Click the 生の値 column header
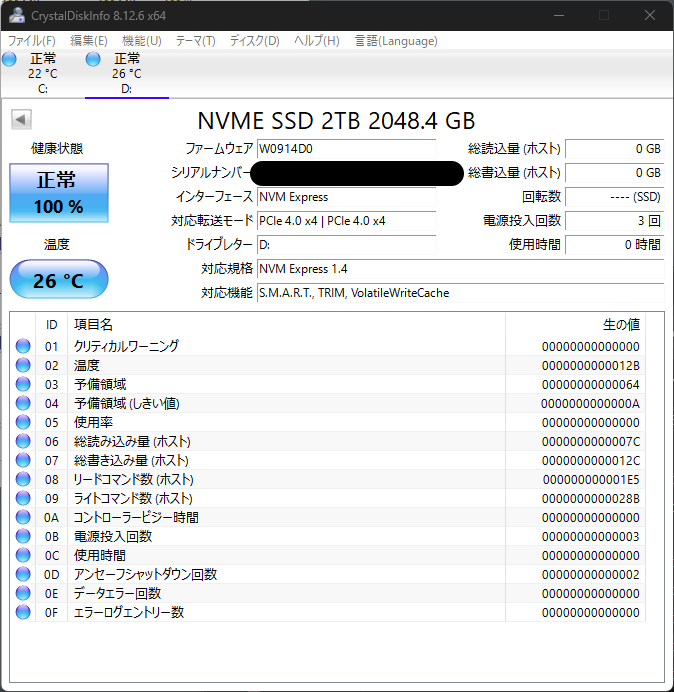674x692 pixels. click(576, 325)
